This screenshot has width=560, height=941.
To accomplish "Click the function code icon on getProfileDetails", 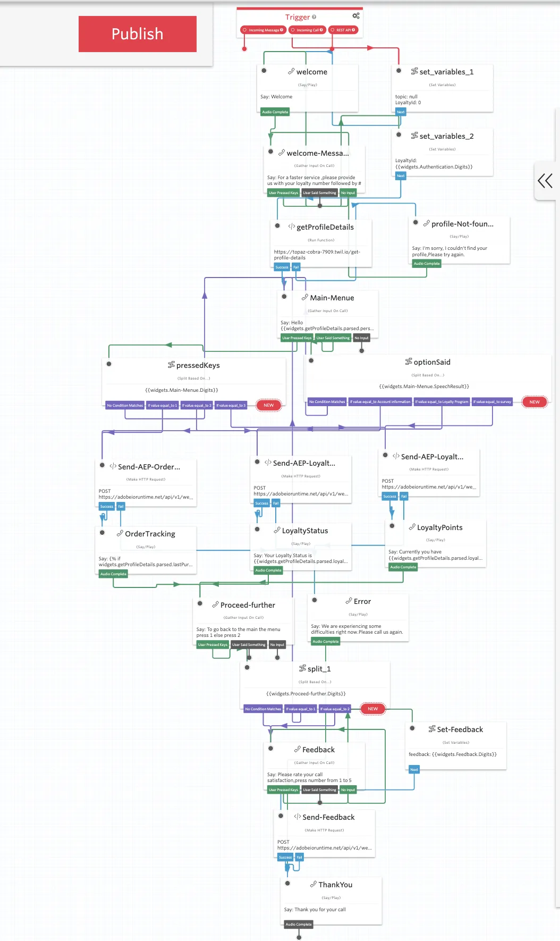I will click(292, 226).
